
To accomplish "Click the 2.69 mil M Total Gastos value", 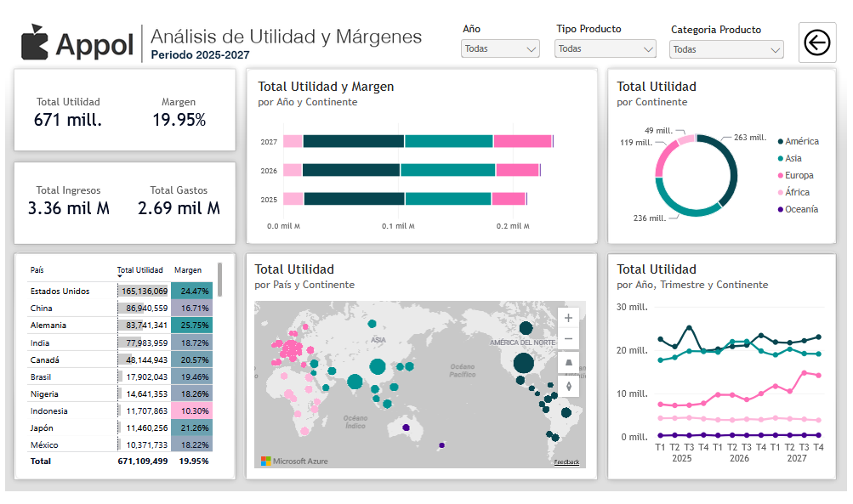I will (x=179, y=208).
